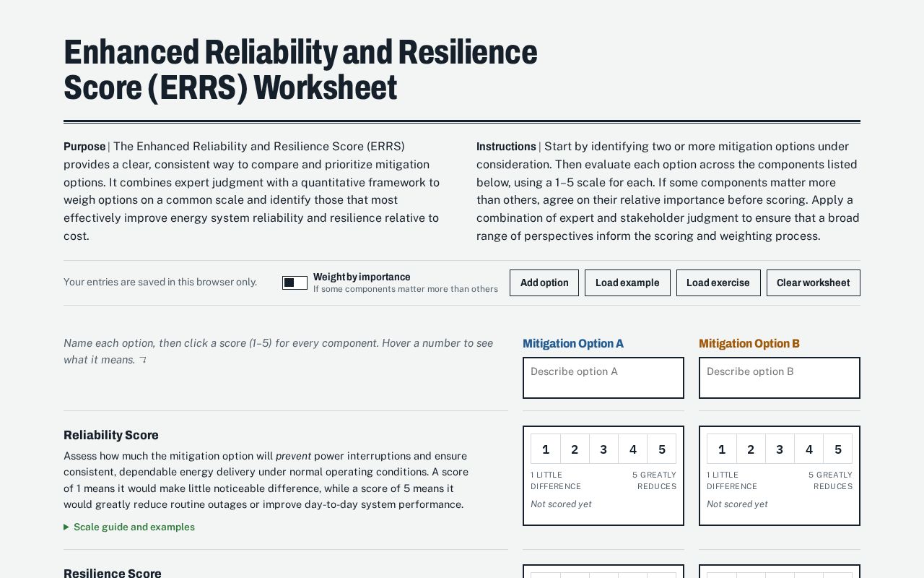Expand Scale guide and examples for Reliability

point(129,527)
